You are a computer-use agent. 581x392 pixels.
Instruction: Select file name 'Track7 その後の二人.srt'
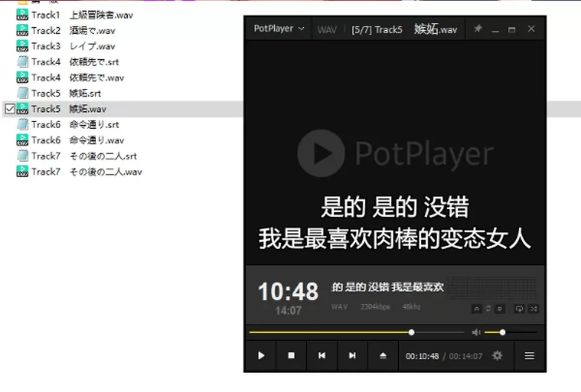84,156
